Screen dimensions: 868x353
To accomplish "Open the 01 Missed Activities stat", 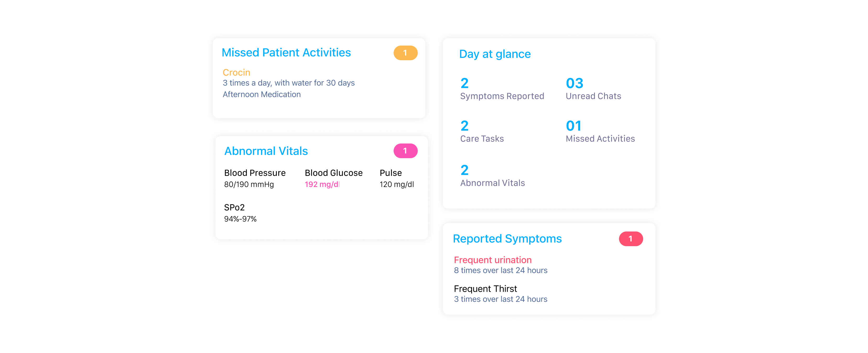I will point(600,131).
